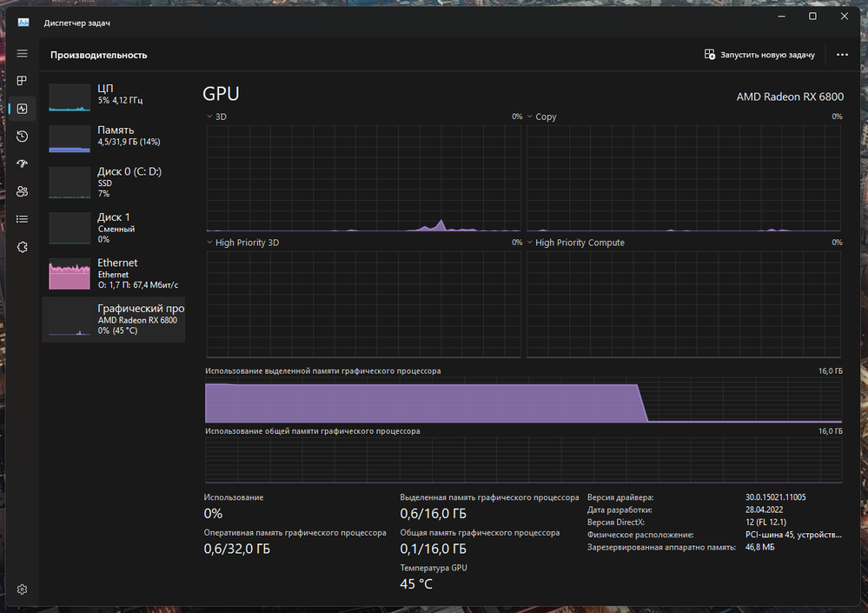
Task: Open Task Manager settings gear
Action: [22, 590]
